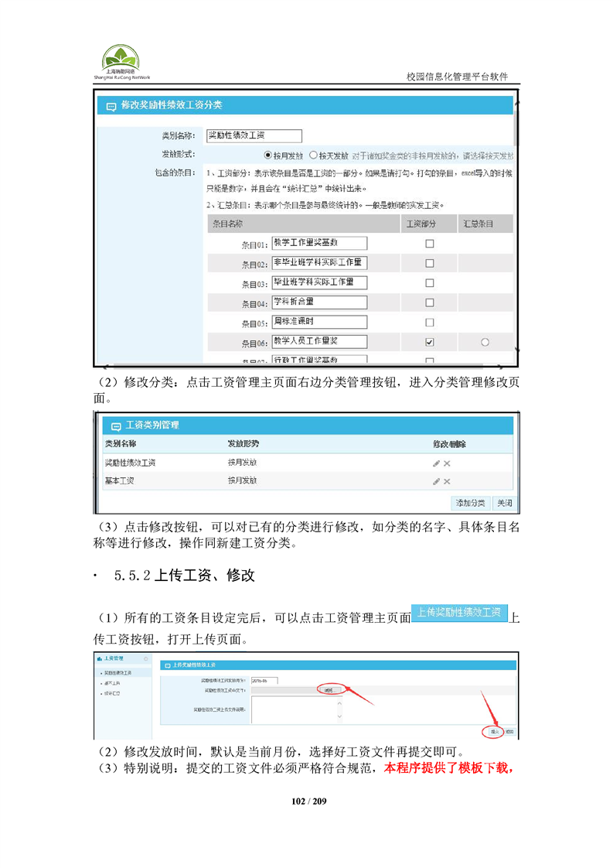Check 工资部分 box for 毕业班学科实际工作量

pyautogui.click(x=429, y=283)
